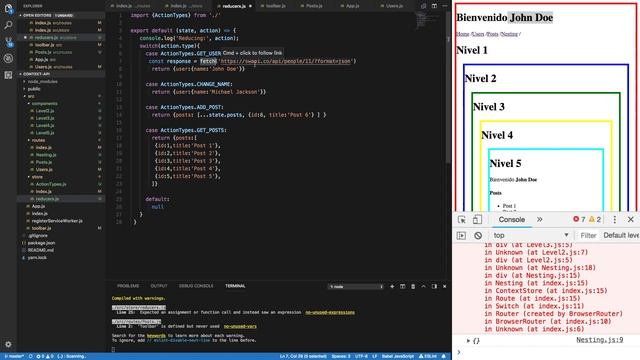The height and width of the screenshot is (360, 640).
Task: Click the no-unused-expressions link in terminal
Action: [x=330, y=313]
